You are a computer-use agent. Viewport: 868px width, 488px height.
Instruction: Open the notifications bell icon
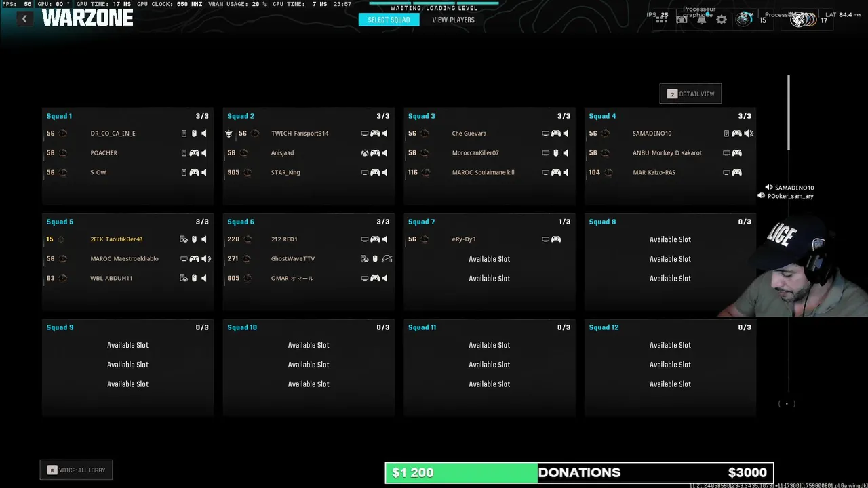pos(702,20)
